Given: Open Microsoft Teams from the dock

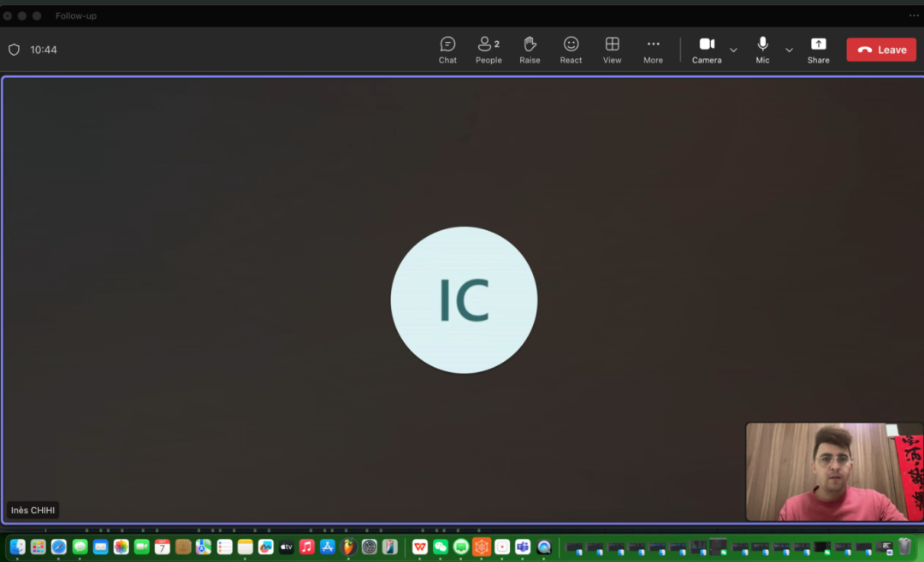Looking at the screenshot, I should (x=523, y=547).
